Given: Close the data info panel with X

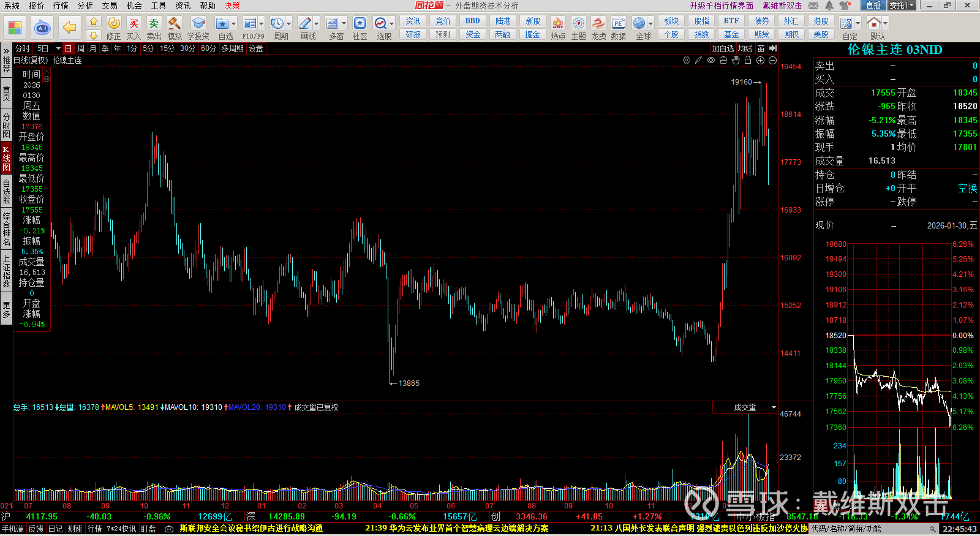Looking at the screenshot, I should click(x=47, y=71).
